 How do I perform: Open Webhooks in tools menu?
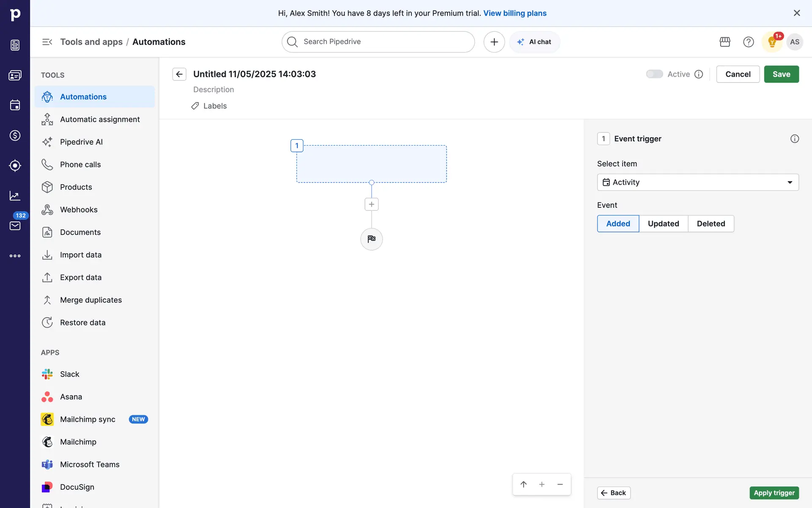pos(79,210)
